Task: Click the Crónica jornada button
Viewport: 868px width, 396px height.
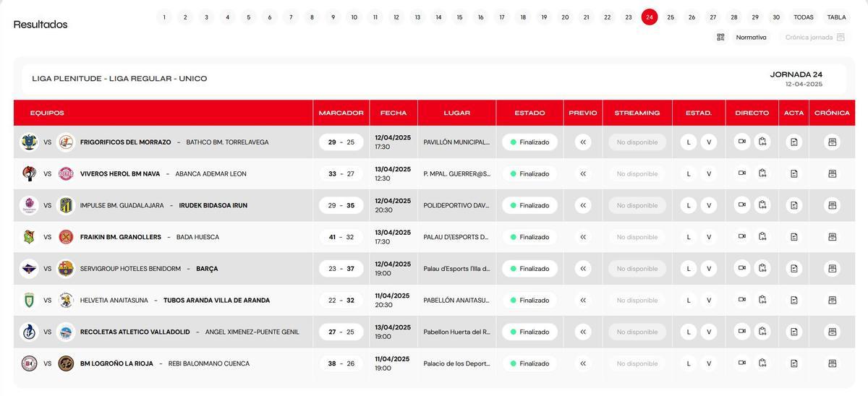Action: click(815, 37)
